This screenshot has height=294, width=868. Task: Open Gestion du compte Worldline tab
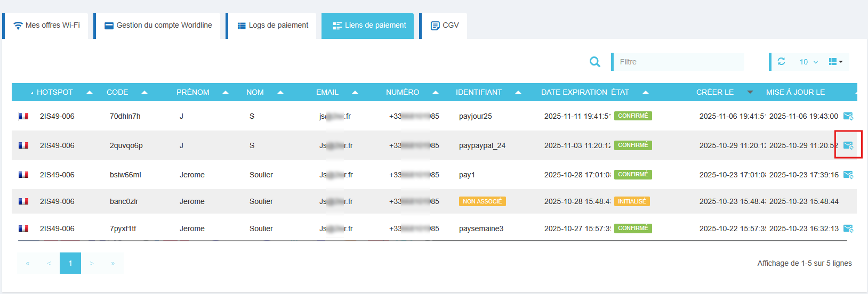pos(158,26)
